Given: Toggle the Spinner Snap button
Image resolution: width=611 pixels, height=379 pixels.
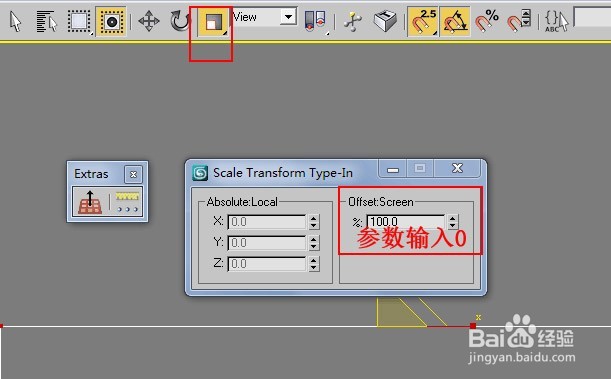Looking at the screenshot, I should point(519,21).
